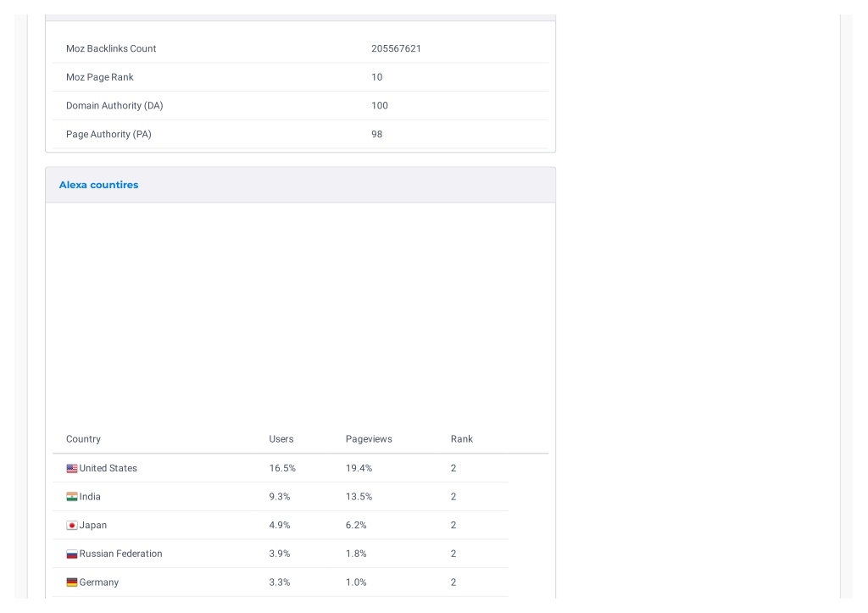Select the Moz Page Rank label

coord(100,77)
